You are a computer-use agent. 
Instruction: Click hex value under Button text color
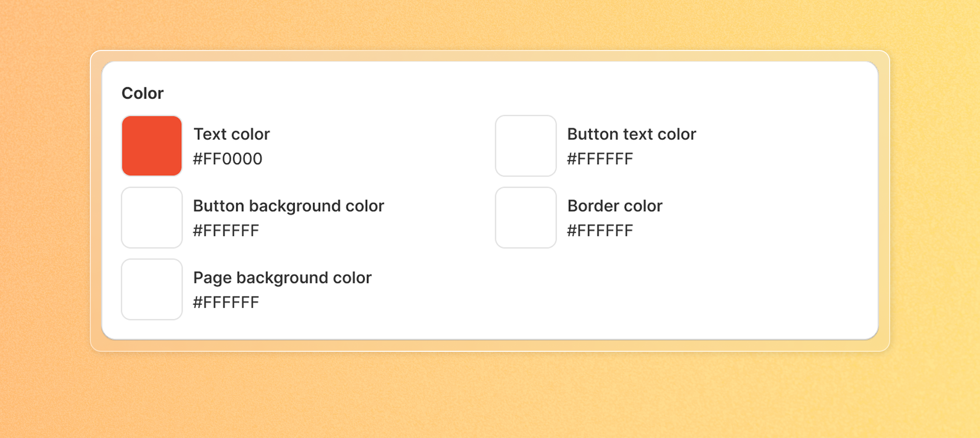click(x=600, y=159)
